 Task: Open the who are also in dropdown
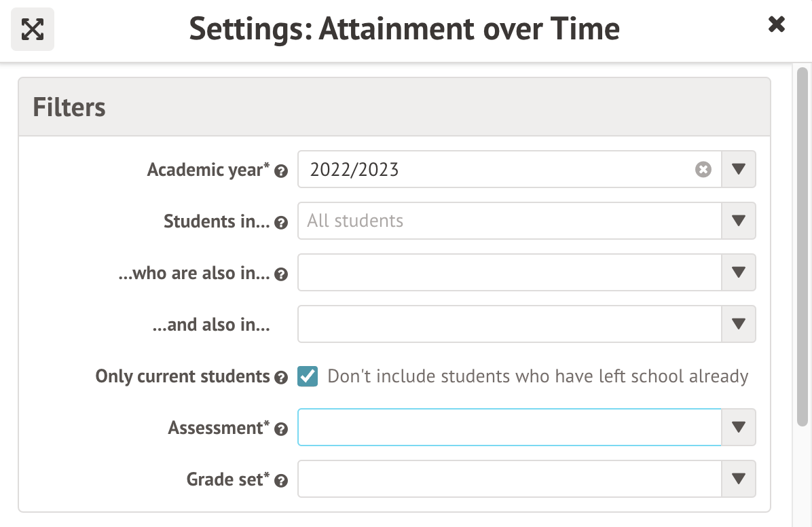739,272
